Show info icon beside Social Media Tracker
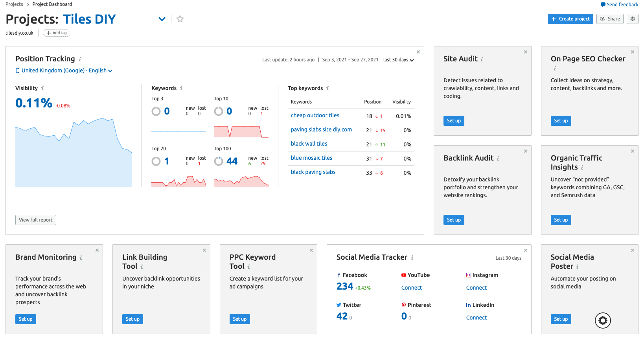 click(x=412, y=258)
